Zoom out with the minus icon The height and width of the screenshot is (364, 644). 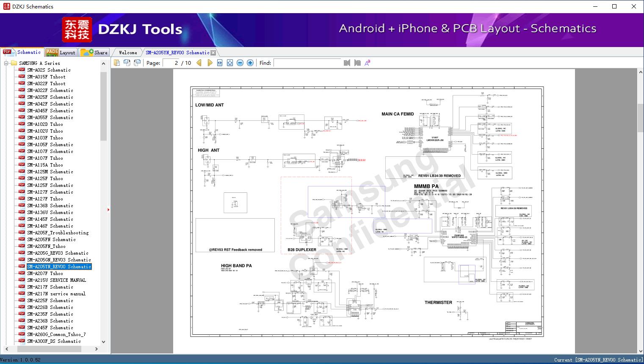click(x=240, y=63)
